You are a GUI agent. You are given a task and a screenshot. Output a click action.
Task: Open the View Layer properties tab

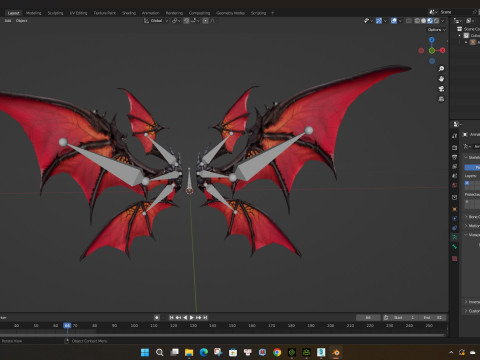click(455, 166)
